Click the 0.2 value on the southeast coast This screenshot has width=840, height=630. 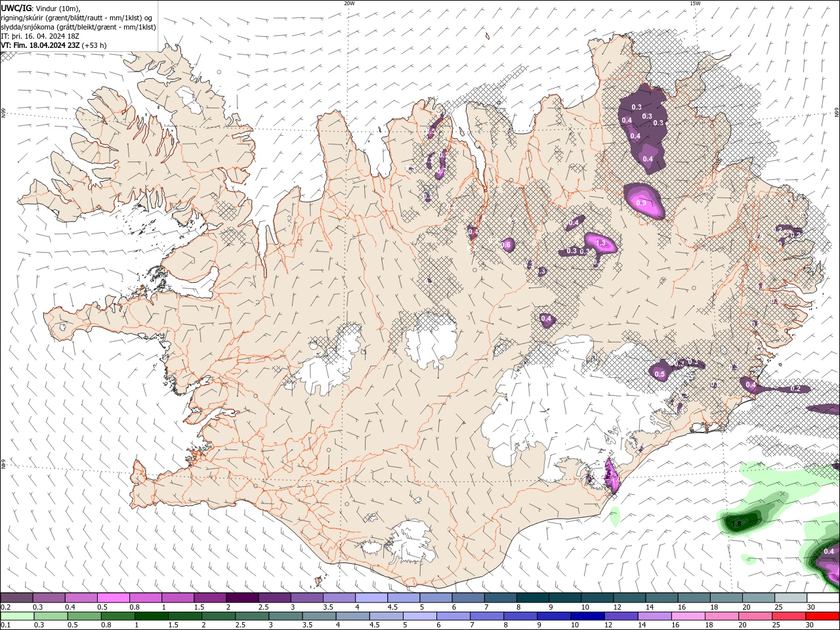pos(795,388)
